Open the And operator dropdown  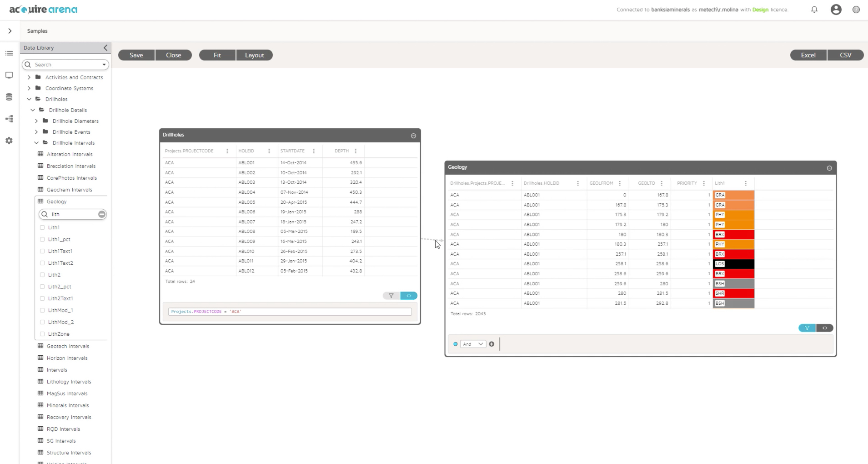473,344
